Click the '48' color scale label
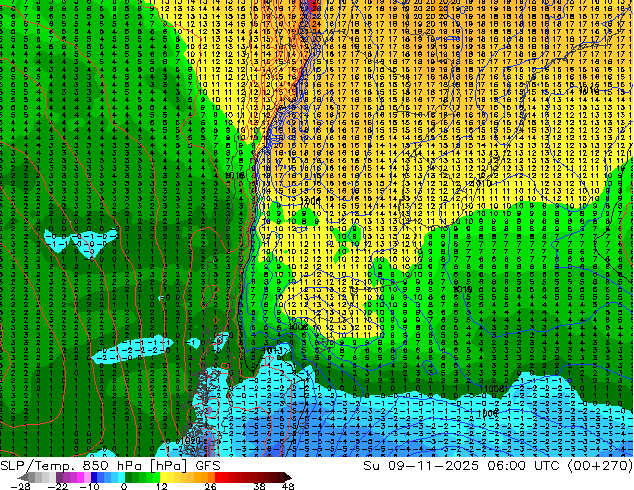Image resolution: width=634 pixels, height=490 pixels. click(287, 486)
